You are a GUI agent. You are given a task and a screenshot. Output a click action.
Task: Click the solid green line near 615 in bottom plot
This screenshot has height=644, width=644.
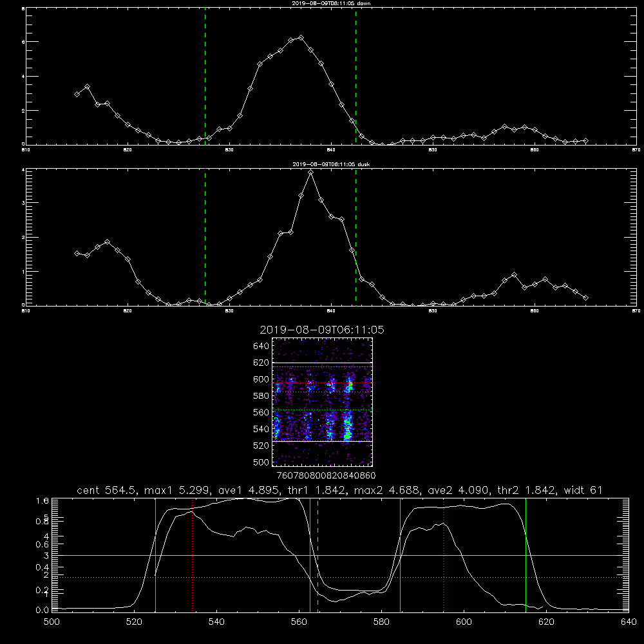point(526,555)
